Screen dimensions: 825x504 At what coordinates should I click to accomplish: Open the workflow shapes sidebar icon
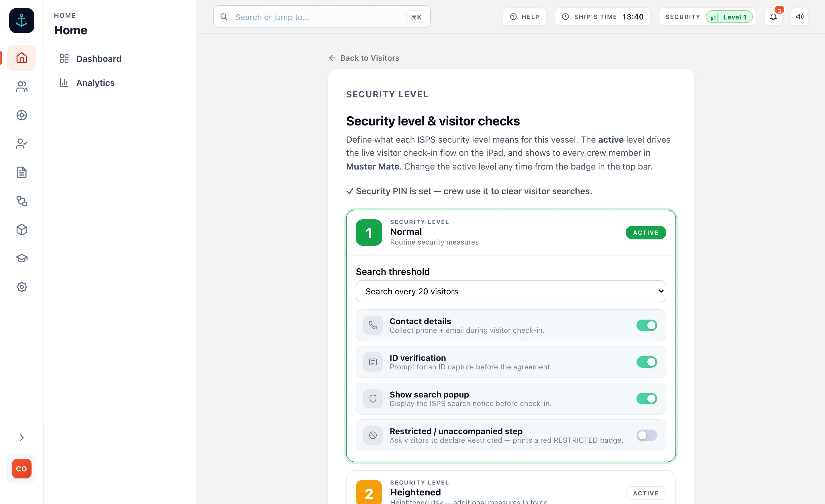click(21, 201)
